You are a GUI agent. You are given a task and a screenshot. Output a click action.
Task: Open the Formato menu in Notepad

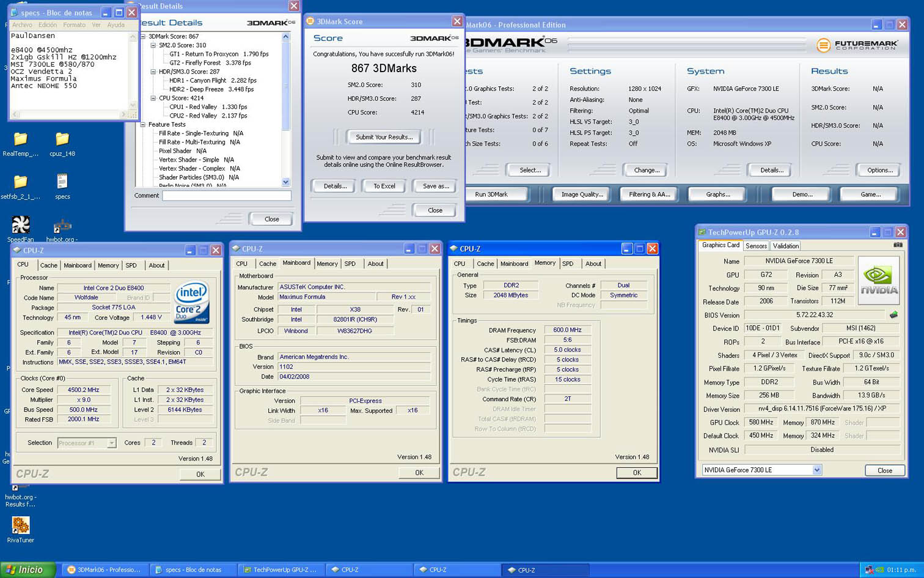pos(74,25)
